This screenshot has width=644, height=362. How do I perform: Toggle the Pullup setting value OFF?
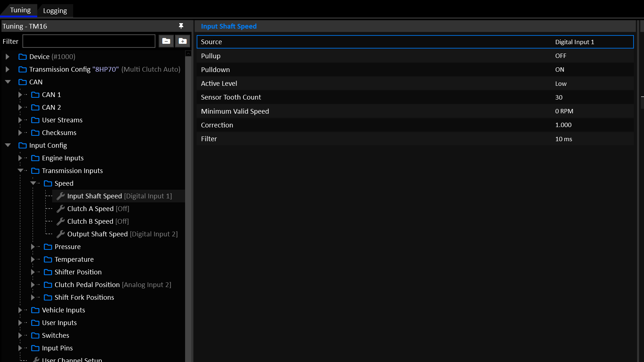pos(560,56)
